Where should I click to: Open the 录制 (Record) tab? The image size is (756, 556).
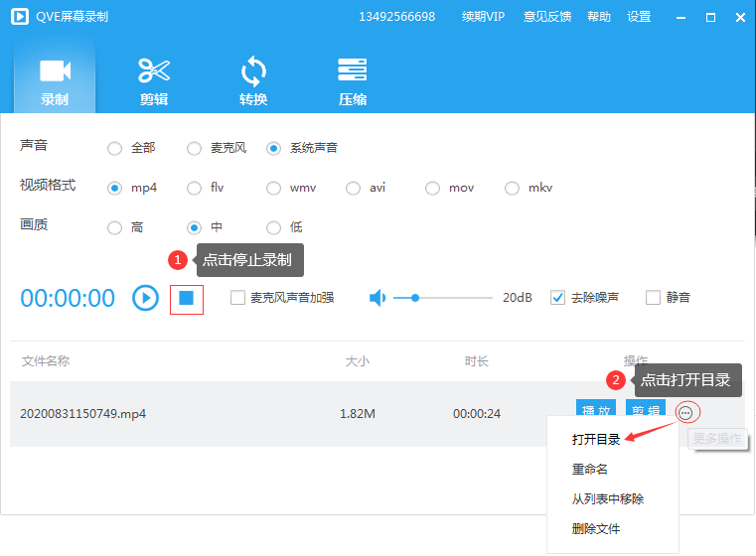pyautogui.click(x=55, y=80)
